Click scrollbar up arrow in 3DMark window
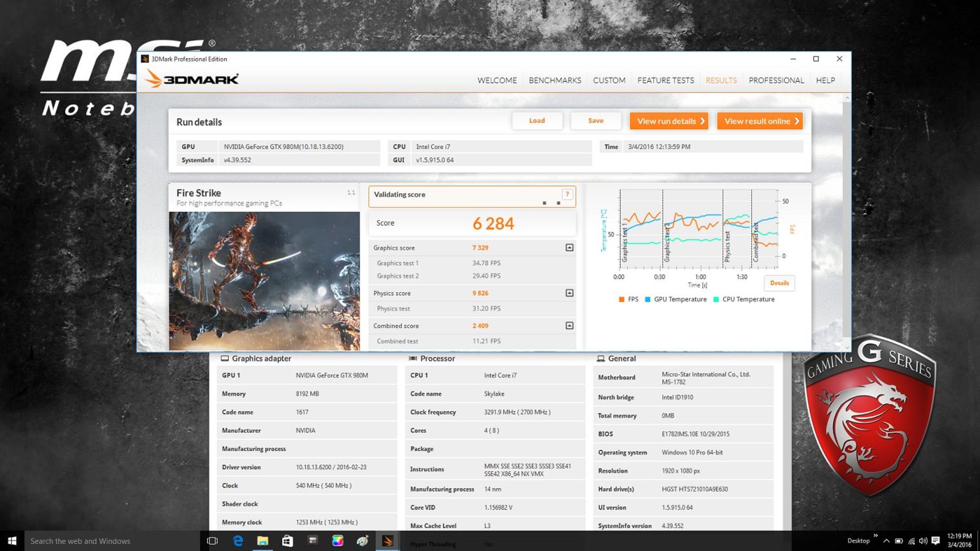The height and width of the screenshot is (551, 980). point(847,98)
